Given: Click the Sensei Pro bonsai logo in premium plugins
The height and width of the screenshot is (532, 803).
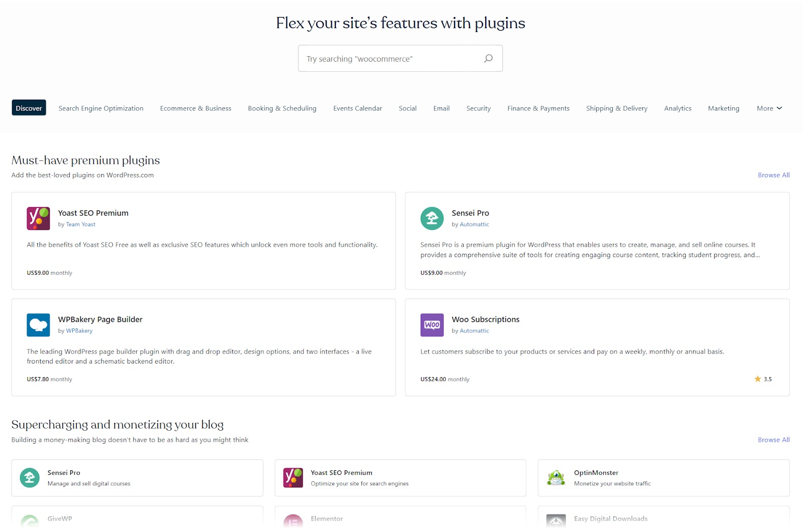Looking at the screenshot, I should 432,219.
